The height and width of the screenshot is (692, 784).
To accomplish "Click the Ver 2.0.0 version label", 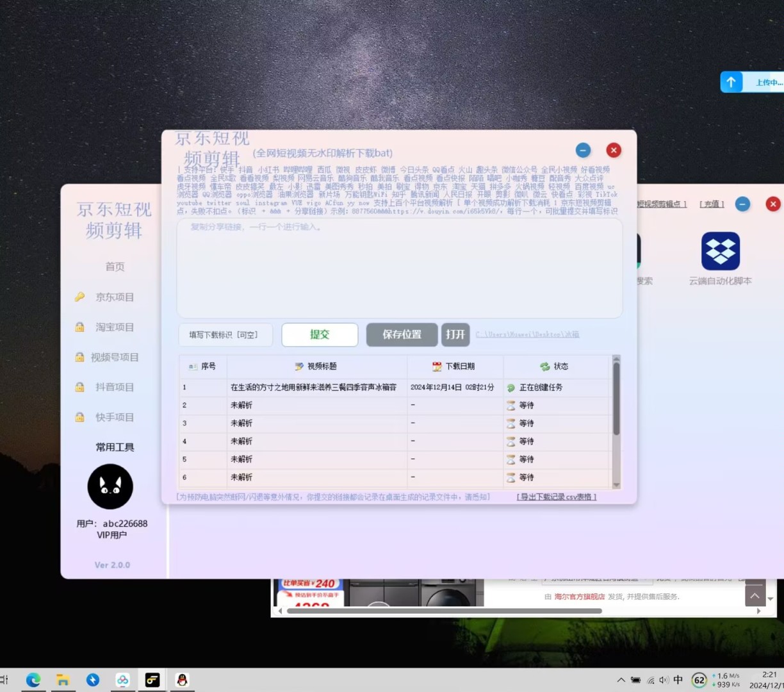I will pyautogui.click(x=112, y=565).
